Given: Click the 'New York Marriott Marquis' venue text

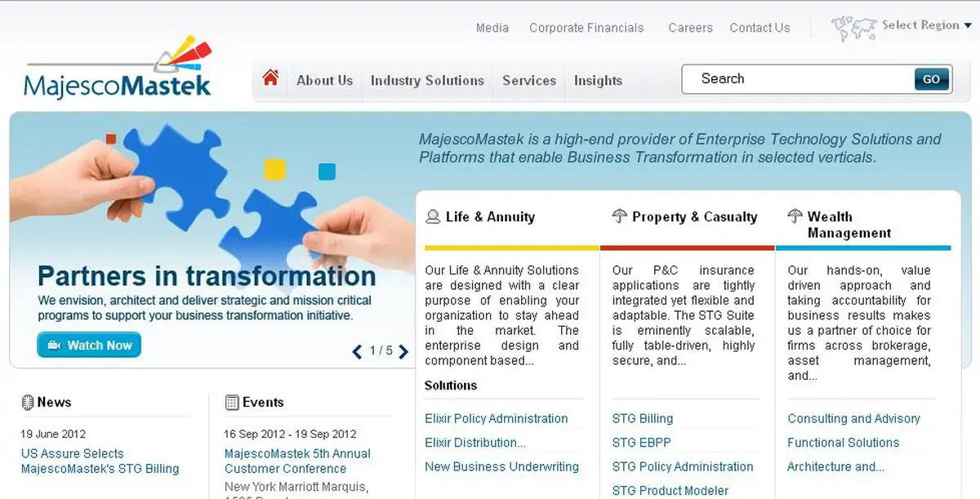Looking at the screenshot, I should (296, 487).
